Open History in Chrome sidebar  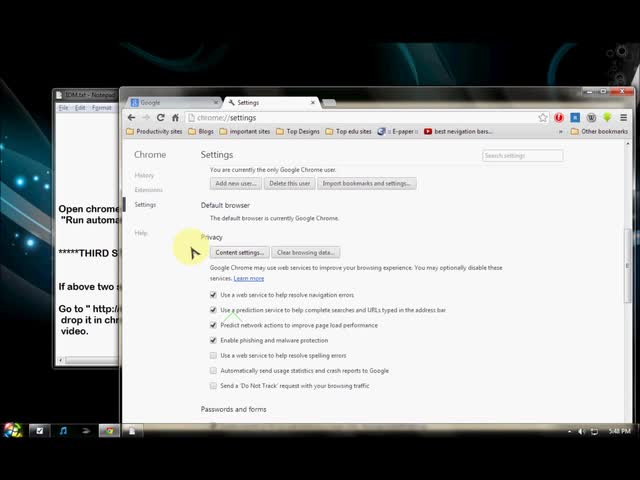[x=144, y=175]
